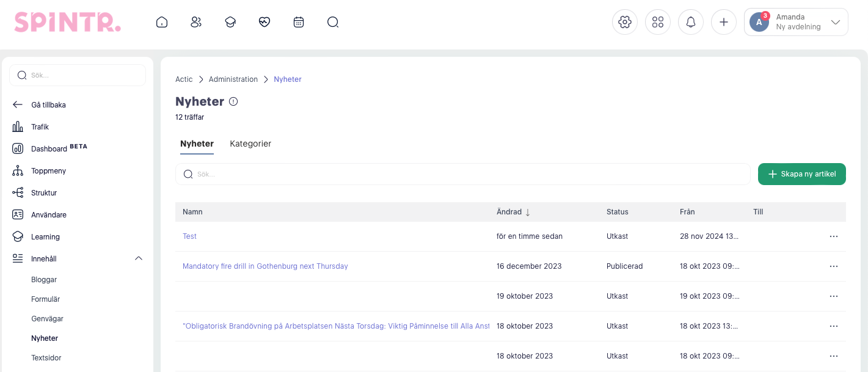
Task: Open the people icon in top navigation
Action: pyautogui.click(x=196, y=23)
